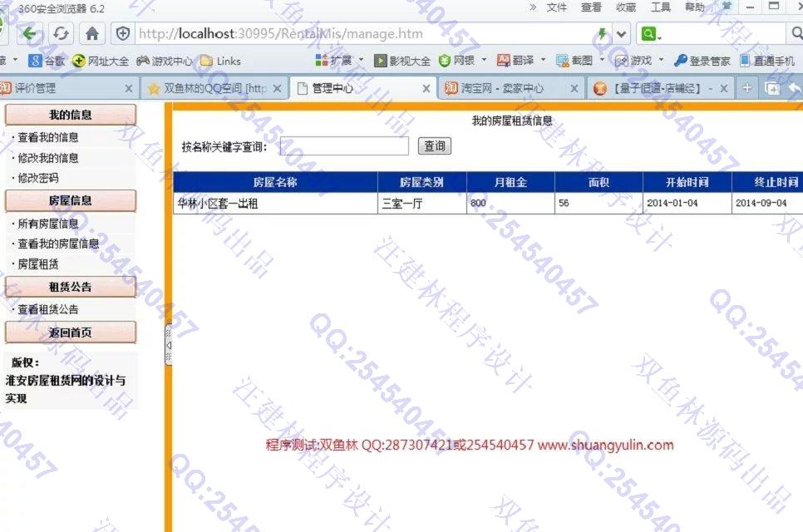
Task: Expand the 网银 dropdown arrow
Action: 484,60
